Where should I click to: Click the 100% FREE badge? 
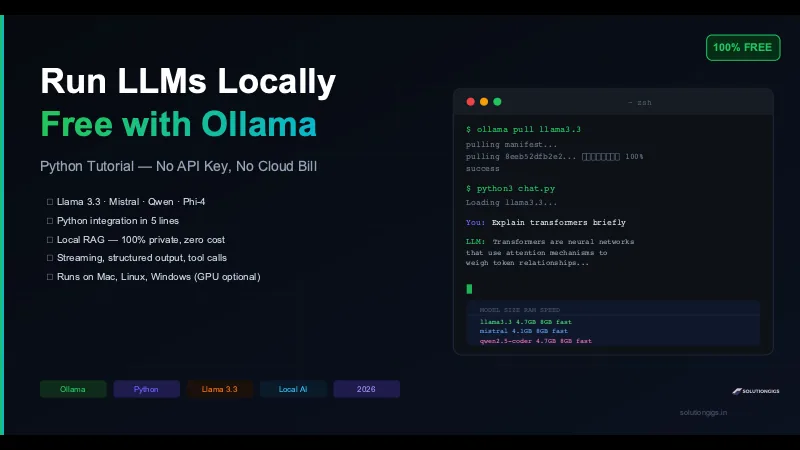(743, 47)
